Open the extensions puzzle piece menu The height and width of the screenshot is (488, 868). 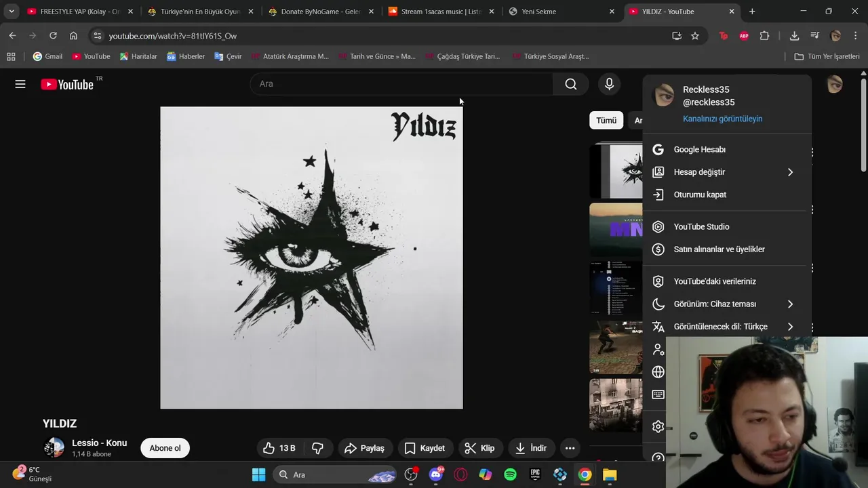pos(764,36)
